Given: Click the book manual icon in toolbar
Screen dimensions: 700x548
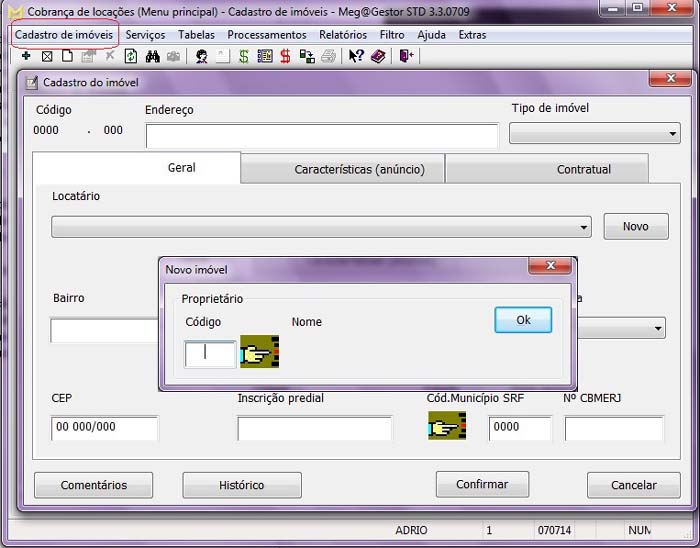Looking at the screenshot, I should pos(378,57).
